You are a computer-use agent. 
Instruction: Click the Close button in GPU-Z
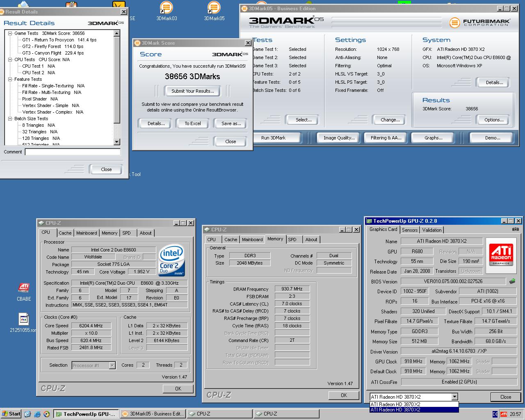pyautogui.click(x=506, y=397)
